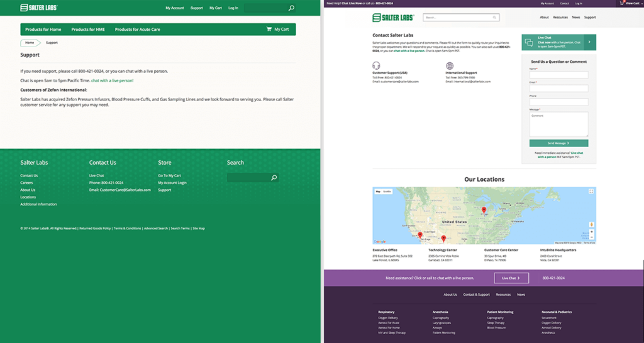Click the Street View pegman on the map

pyautogui.click(x=591, y=224)
